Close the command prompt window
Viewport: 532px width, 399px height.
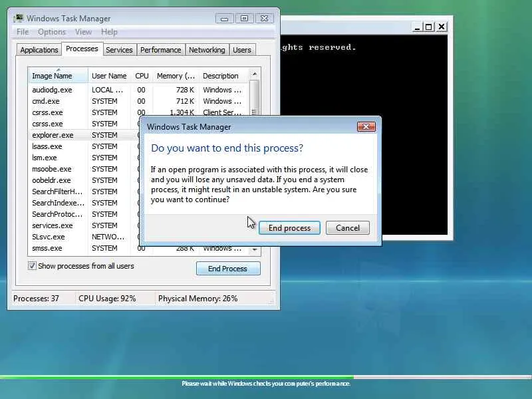click(x=442, y=27)
